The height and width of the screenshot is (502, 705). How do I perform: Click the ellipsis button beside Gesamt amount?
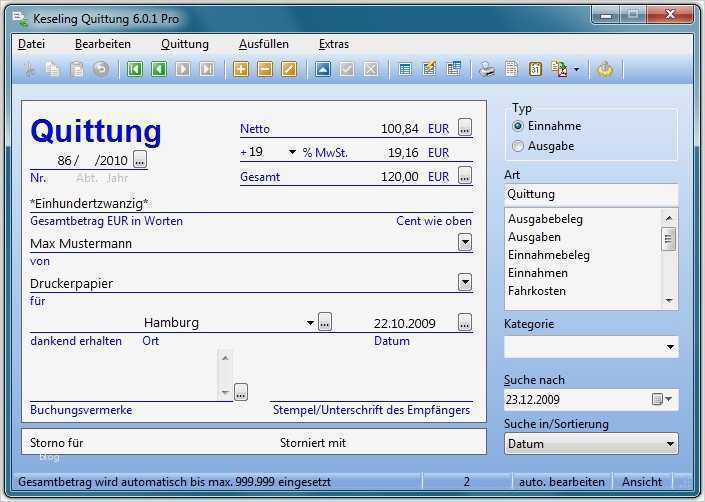465,175
